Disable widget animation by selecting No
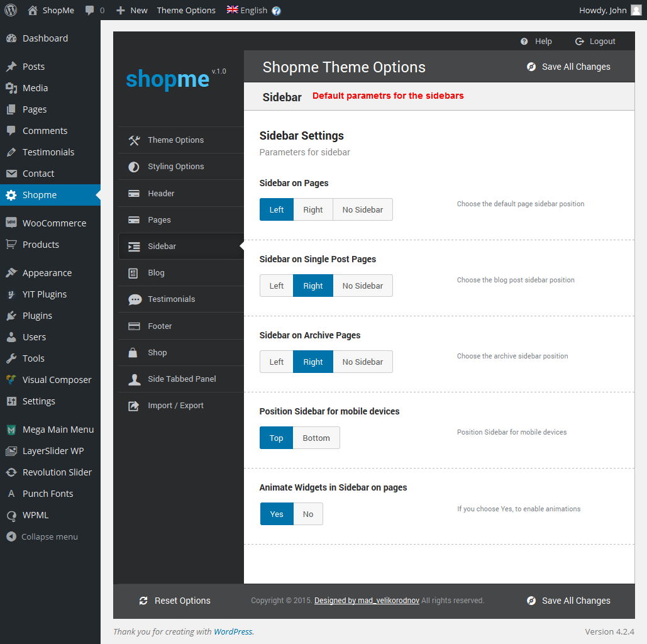This screenshot has height=644, width=647. tap(307, 514)
